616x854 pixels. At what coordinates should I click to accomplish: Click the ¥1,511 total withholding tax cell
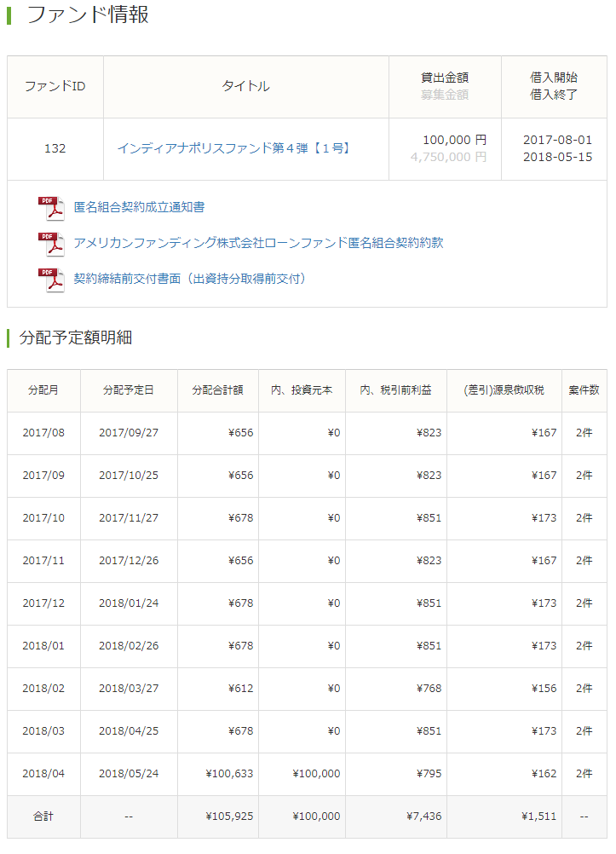538,816
